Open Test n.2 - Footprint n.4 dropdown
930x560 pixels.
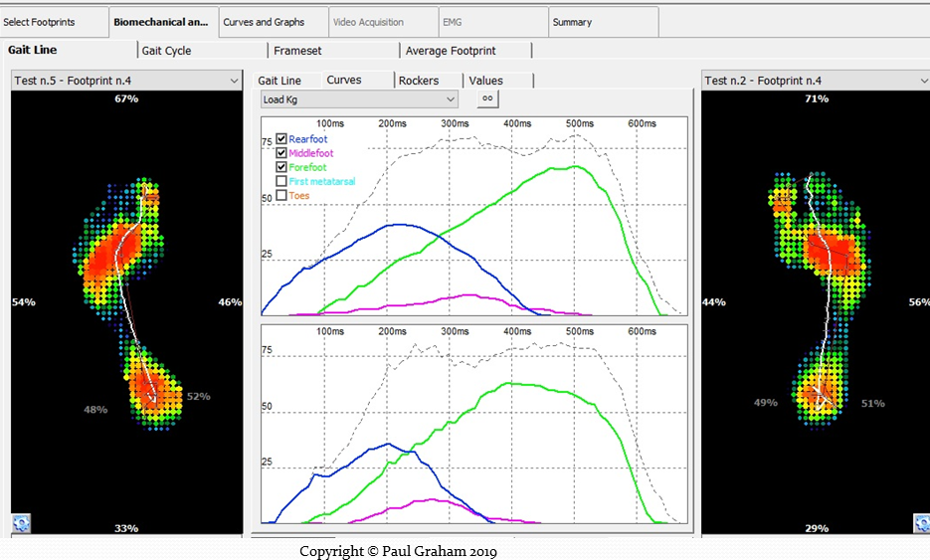[816, 81]
